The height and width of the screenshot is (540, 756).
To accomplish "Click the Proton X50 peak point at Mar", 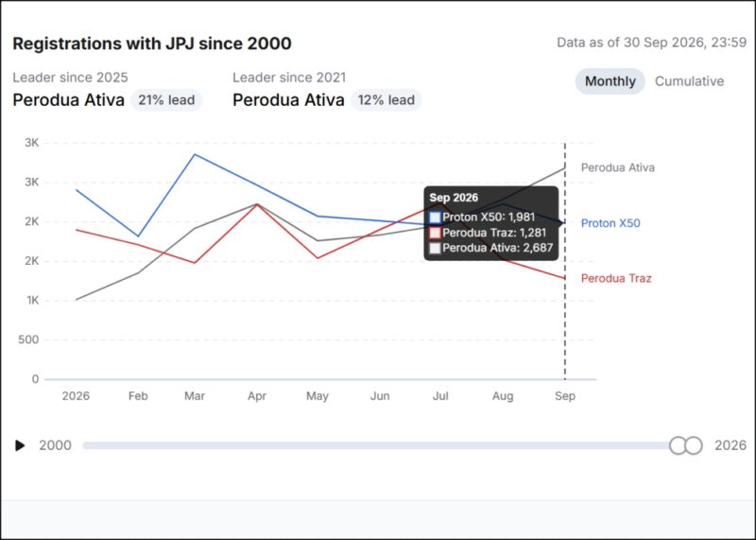I will (x=195, y=154).
